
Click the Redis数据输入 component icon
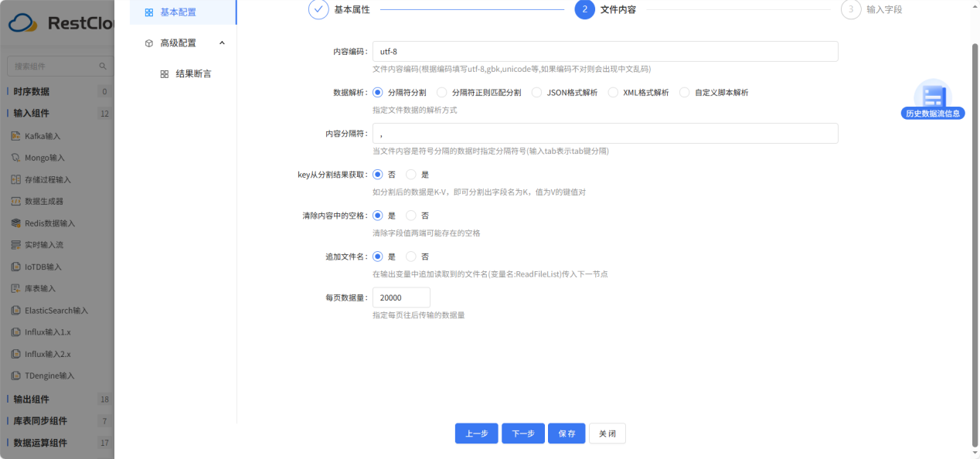coord(16,223)
